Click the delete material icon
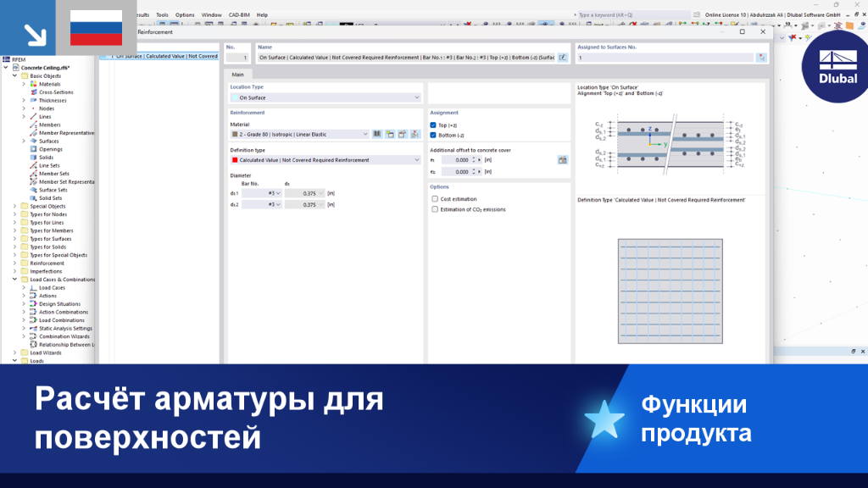Screen dimensions: 868x488 (x=415, y=135)
